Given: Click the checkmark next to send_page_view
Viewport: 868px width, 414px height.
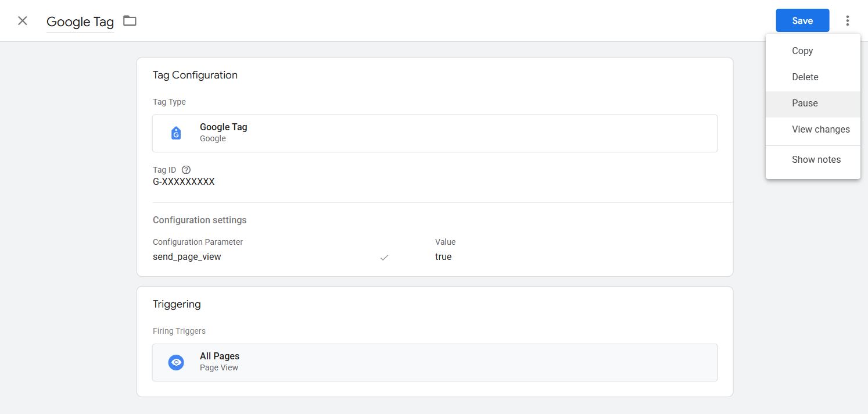Looking at the screenshot, I should coord(384,257).
